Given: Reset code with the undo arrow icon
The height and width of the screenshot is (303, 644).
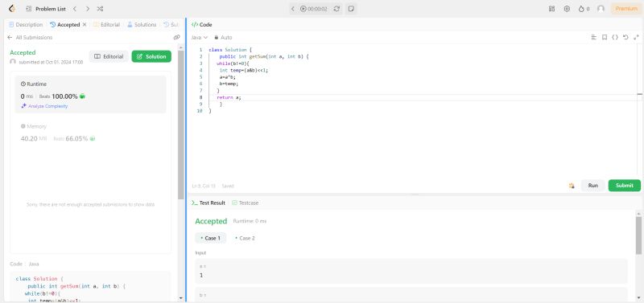Looking at the screenshot, I should [625, 37].
